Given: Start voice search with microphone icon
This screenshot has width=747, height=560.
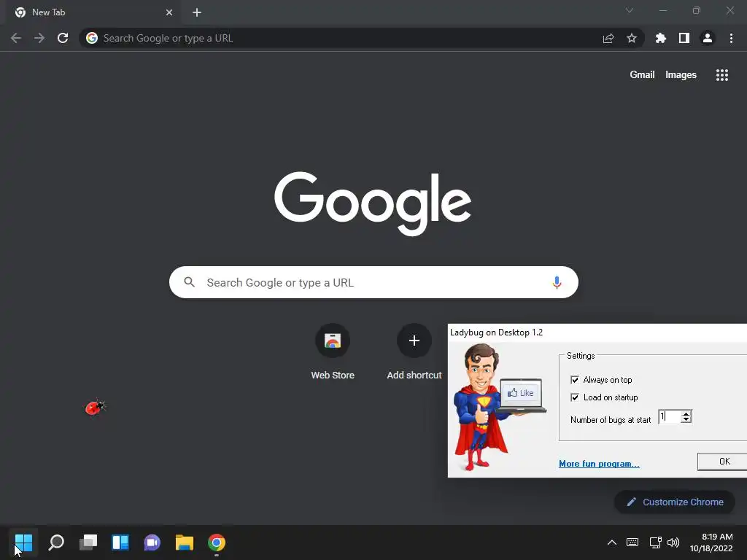Looking at the screenshot, I should [557, 282].
